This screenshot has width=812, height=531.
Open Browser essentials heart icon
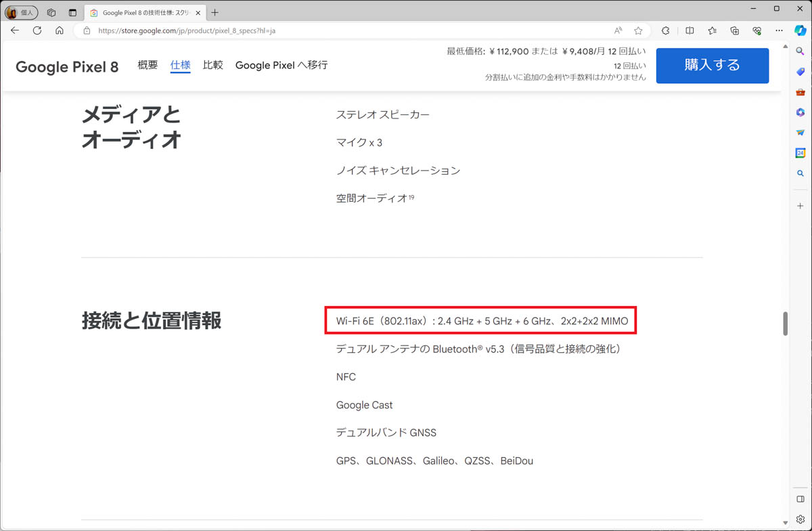757,30
